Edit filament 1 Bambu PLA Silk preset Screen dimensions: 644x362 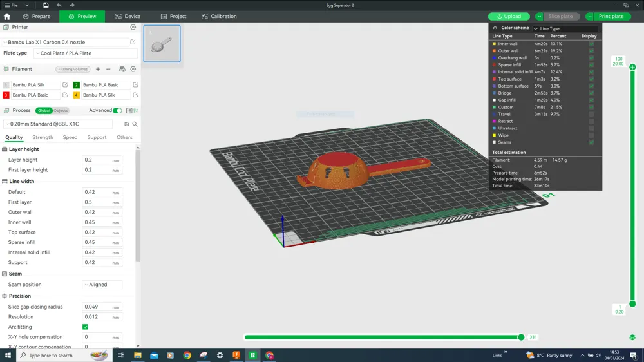(65, 85)
